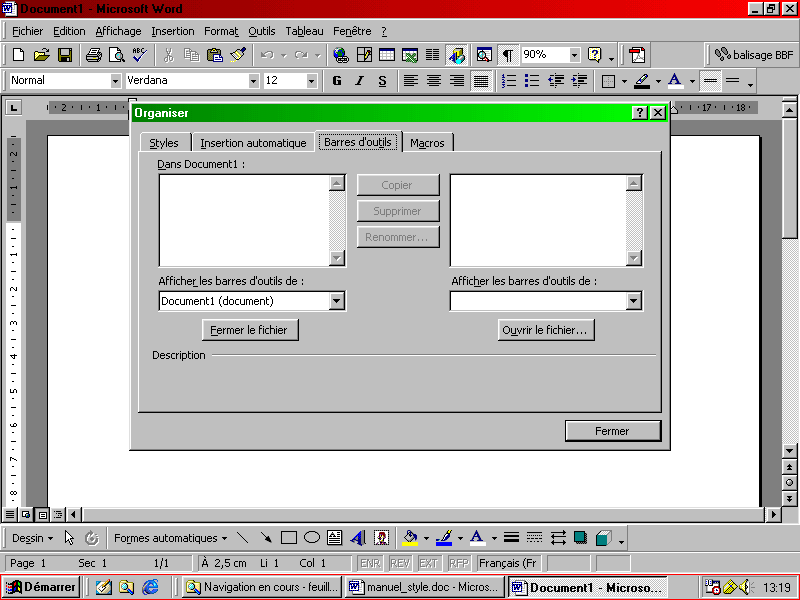The height and width of the screenshot is (600, 800).
Task: Click the bulleted list icon
Action: 532,81
